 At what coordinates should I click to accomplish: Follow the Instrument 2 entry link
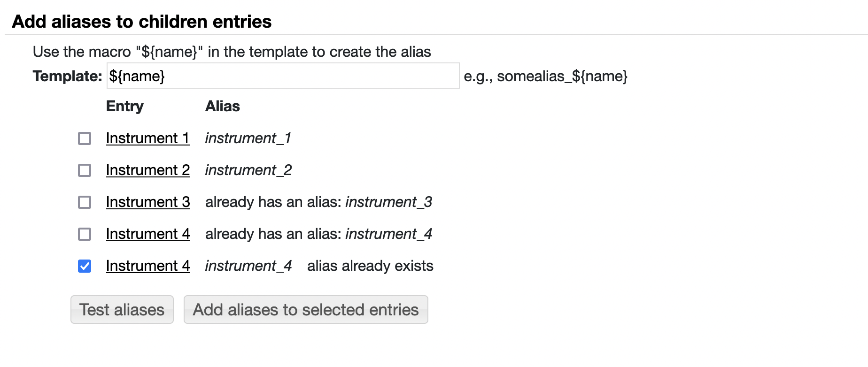click(x=147, y=170)
